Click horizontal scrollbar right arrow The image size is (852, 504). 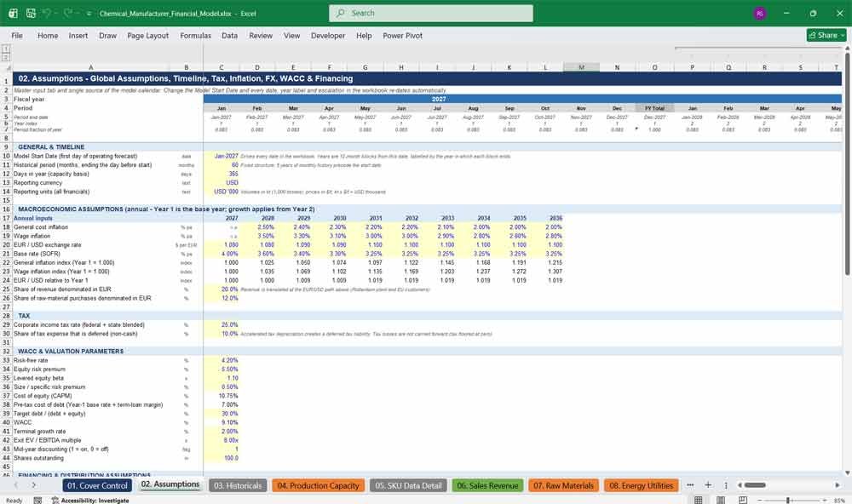click(x=837, y=485)
